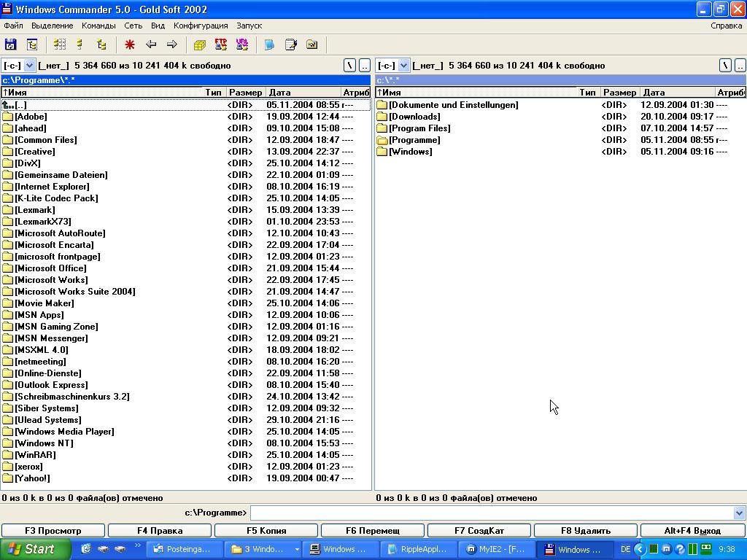Select the [Schreibmaschinenkurs 3.2] folder
This screenshot has width=747, height=560.
click(186, 397)
